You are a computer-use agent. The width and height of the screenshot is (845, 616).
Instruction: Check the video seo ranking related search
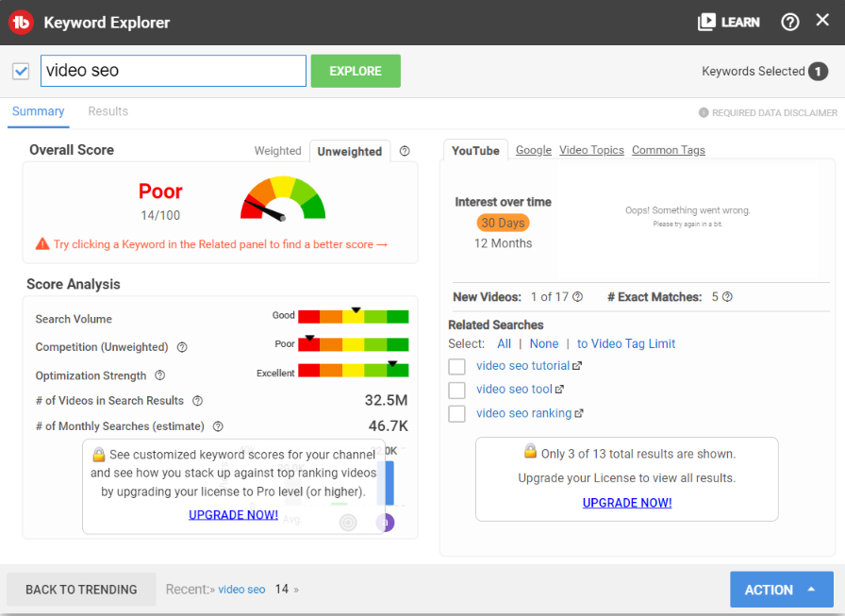[x=456, y=413]
